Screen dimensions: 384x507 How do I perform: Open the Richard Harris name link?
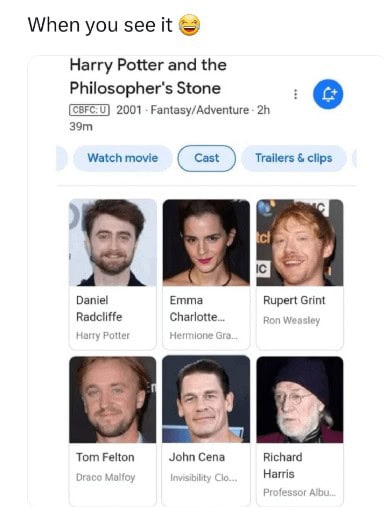(283, 465)
